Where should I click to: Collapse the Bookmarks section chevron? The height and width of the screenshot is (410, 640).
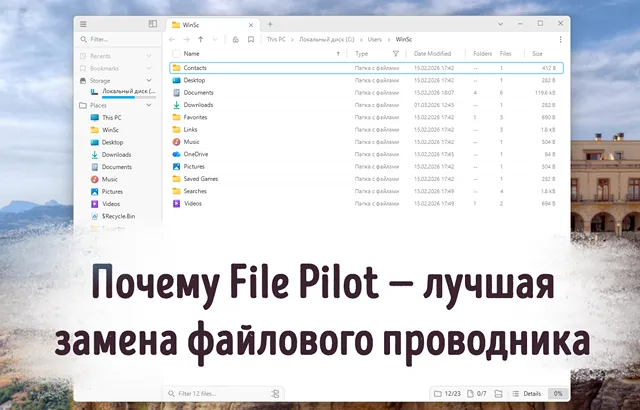149,68
